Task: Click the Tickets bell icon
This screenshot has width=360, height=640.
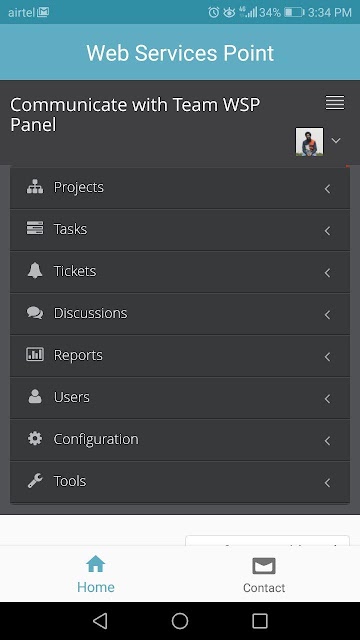Action: [35, 270]
